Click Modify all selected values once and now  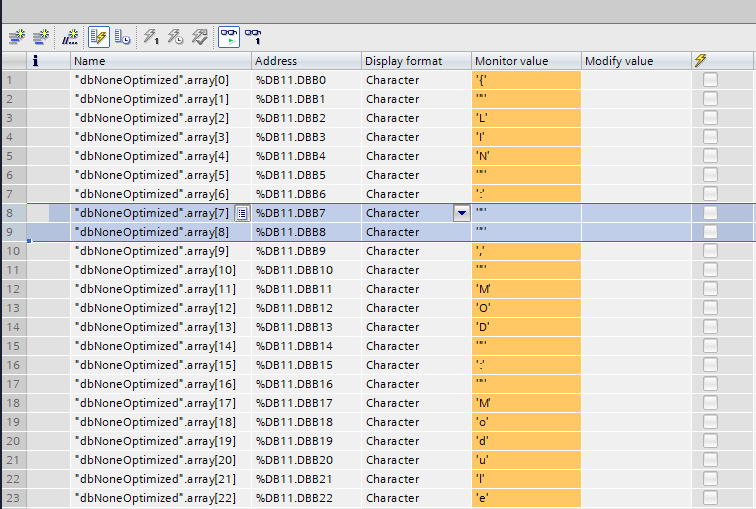[151, 37]
